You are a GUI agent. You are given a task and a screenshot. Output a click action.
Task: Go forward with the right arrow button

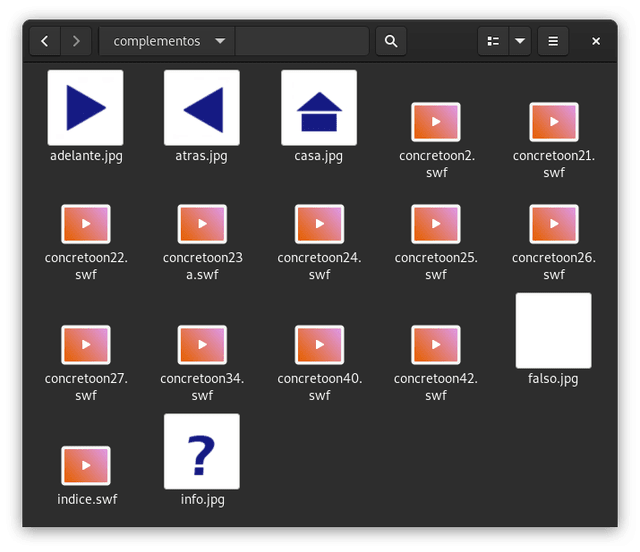click(76, 41)
